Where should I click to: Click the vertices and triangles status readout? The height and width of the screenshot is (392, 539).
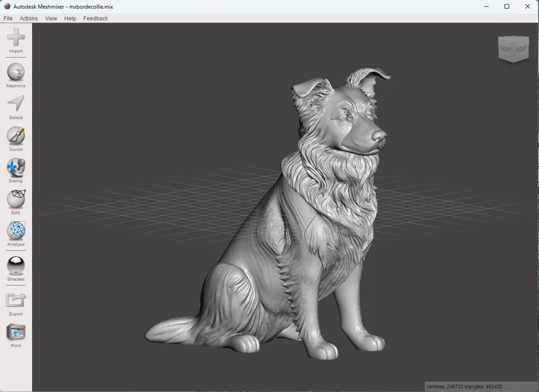(465, 387)
